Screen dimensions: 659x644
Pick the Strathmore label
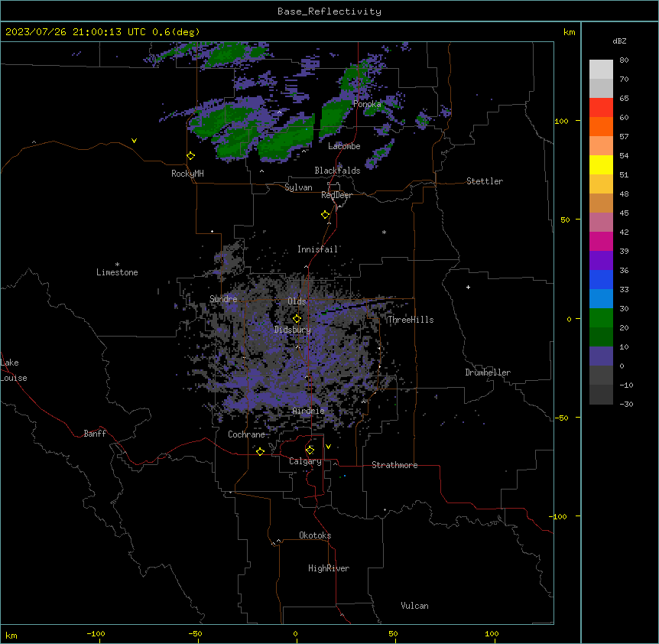pyautogui.click(x=394, y=465)
